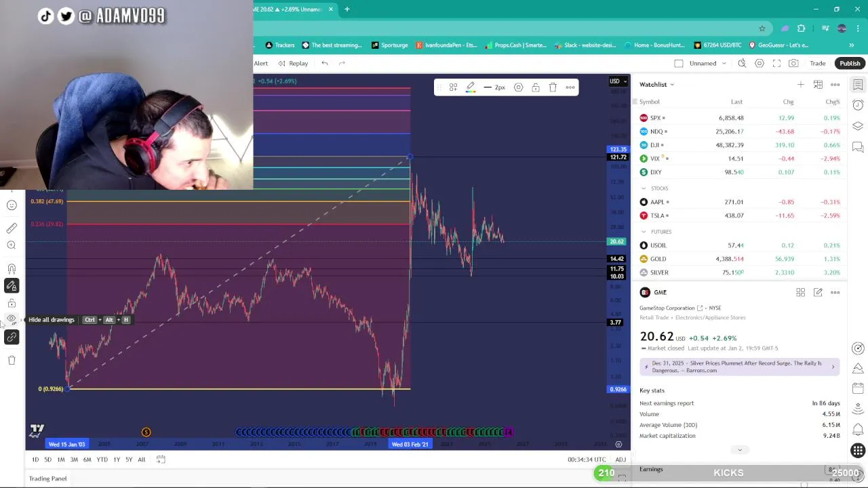
Task: Collapse the STOCKS watchlist section
Action: click(x=644, y=188)
